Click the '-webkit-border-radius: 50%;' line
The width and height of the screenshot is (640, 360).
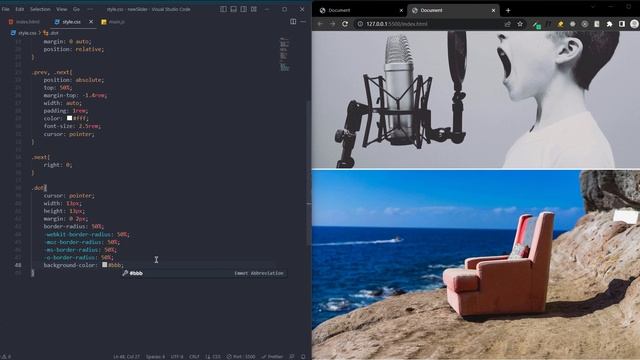86,234
